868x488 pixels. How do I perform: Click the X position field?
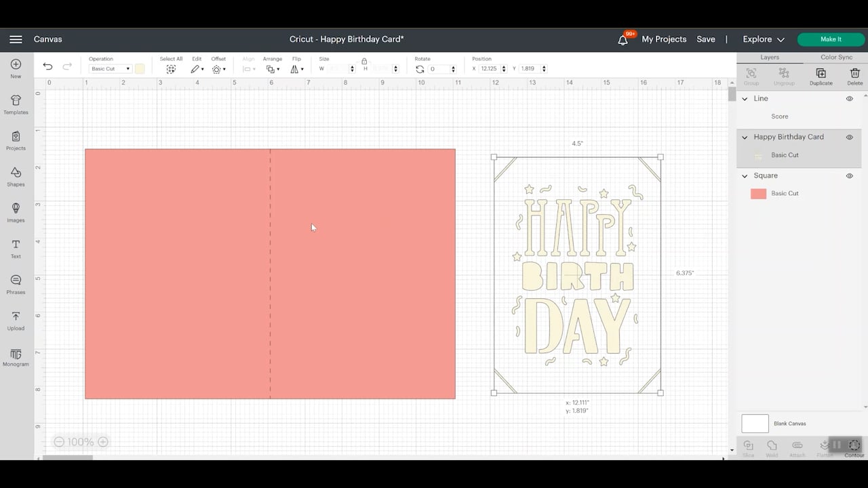[488, 69]
